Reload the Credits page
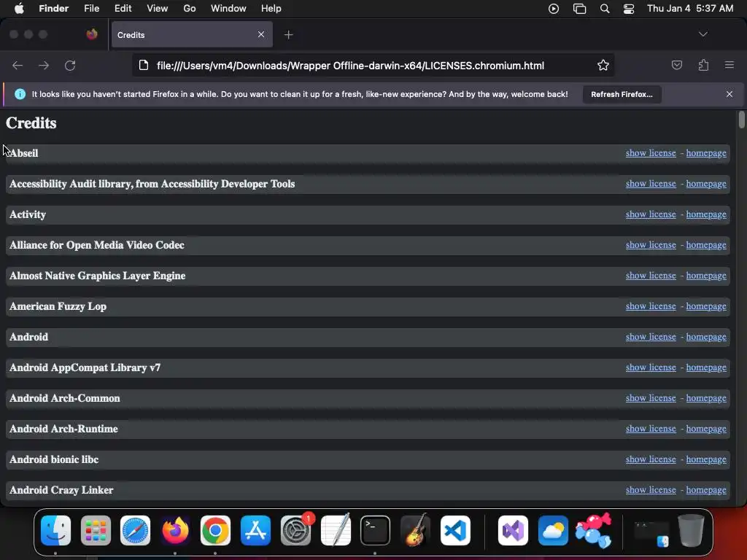This screenshot has height=560, width=747. pyautogui.click(x=70, y=65)
